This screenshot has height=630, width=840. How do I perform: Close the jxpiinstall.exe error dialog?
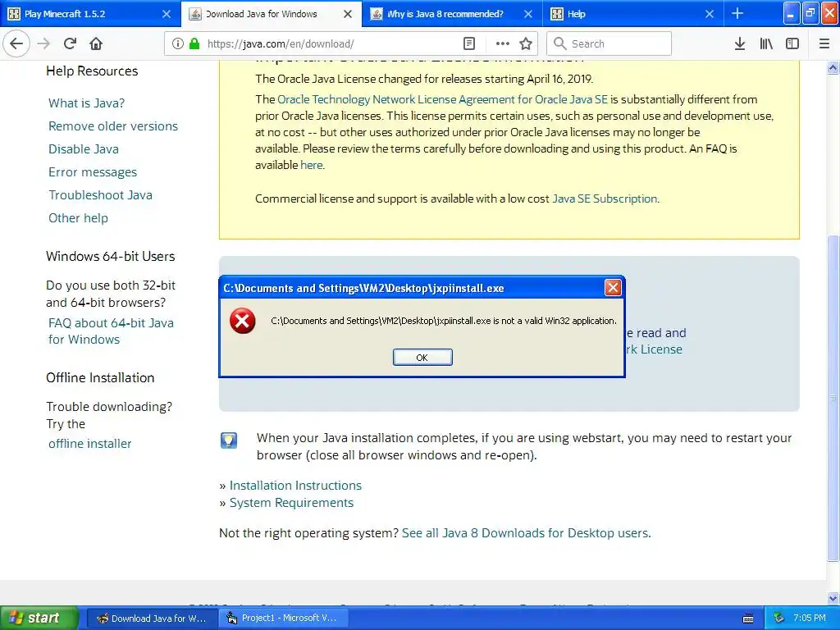[613, 288]
